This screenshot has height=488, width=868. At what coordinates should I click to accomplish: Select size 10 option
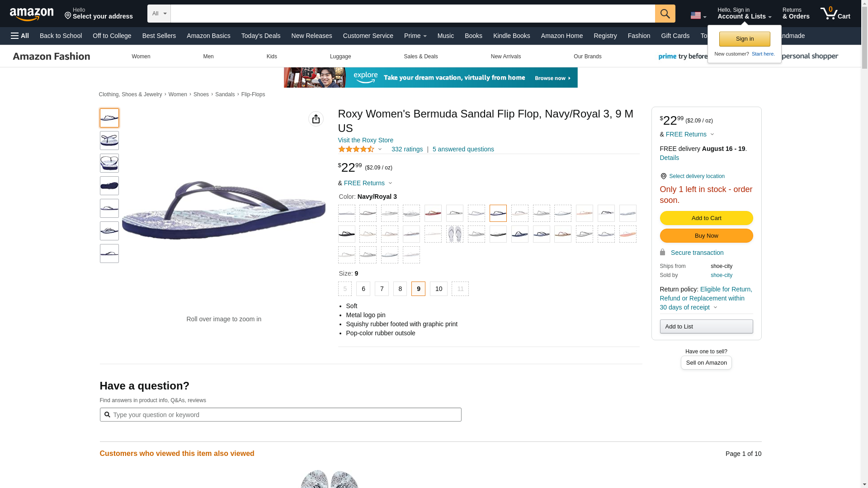pyautogui.click(x=439, y=289)
